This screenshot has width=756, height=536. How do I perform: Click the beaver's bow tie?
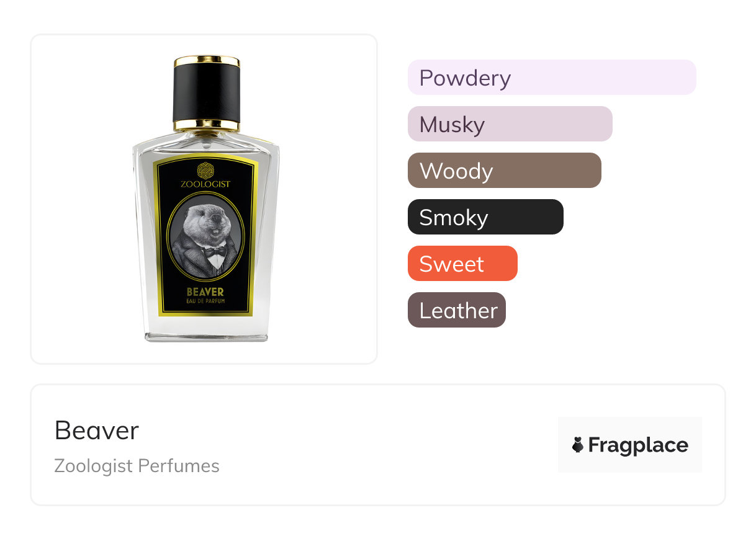pos(215,251)
